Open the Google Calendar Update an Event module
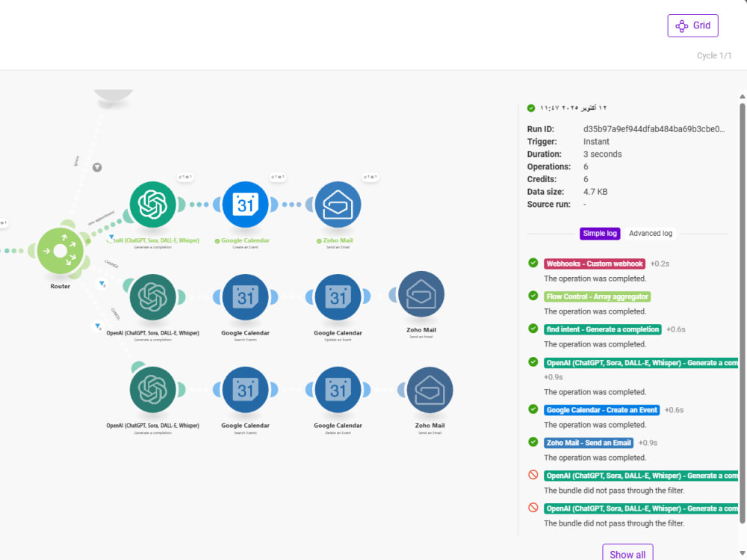The width and height of the screenshot is (747, 560). [338, 297]
